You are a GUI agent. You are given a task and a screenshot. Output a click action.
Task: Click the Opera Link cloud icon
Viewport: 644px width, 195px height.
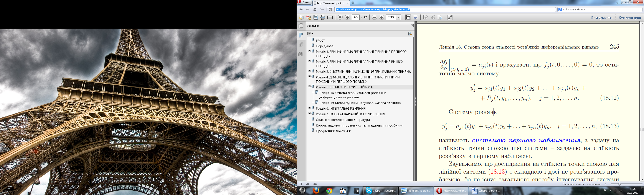(308, 184)
